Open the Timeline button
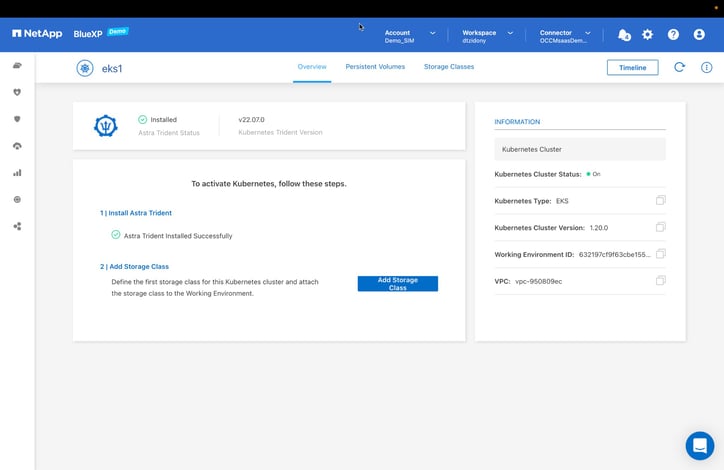 (x=632, y=68)
